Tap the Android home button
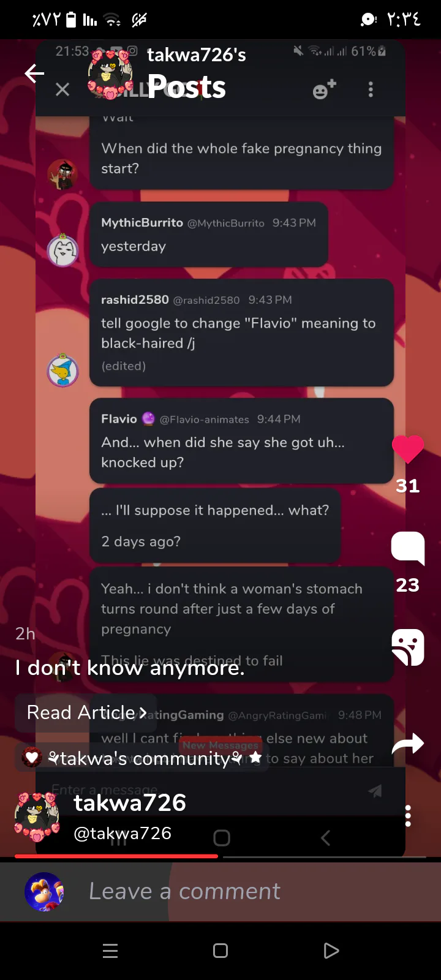 pyautogui.click(x=221, y=951)
